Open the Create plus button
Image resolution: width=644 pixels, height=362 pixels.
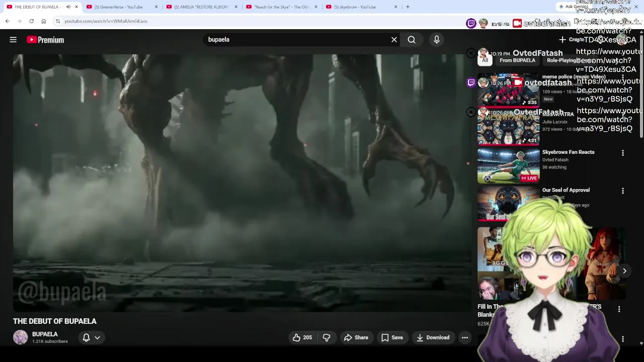(x=571, y=40)
